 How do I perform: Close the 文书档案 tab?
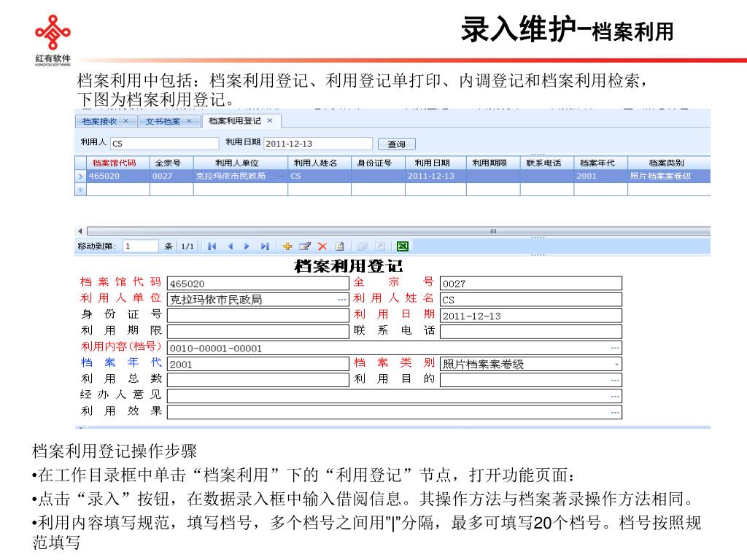[x=189, y=121]
